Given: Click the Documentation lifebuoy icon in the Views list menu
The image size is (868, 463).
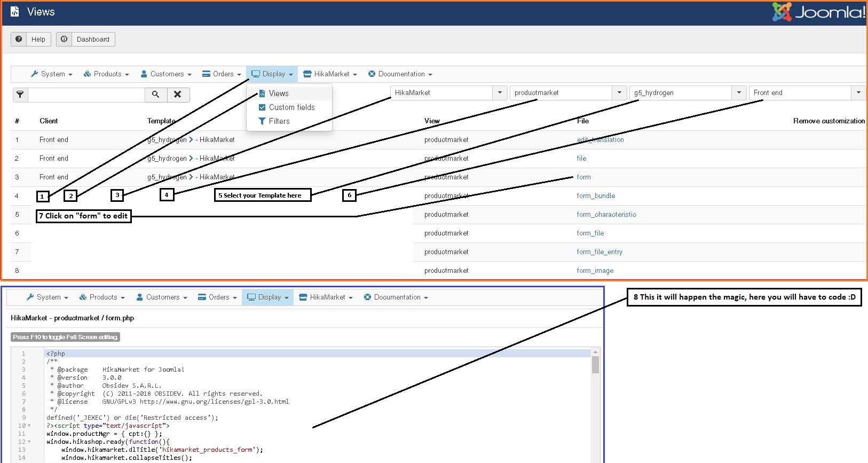Looking at the screenshot, I should pos(372,74).
